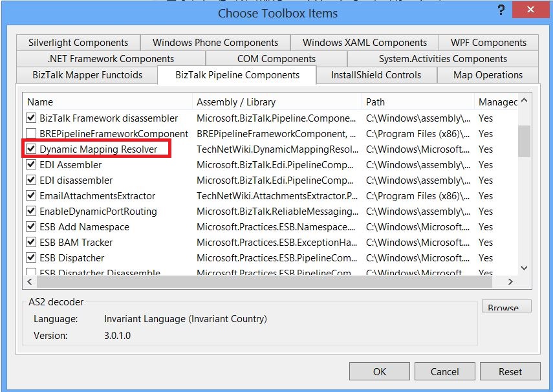Check the BREPipelineFrameworkComponent checkbox
This screenshot has height=392, width=553.
pos(31,133)
